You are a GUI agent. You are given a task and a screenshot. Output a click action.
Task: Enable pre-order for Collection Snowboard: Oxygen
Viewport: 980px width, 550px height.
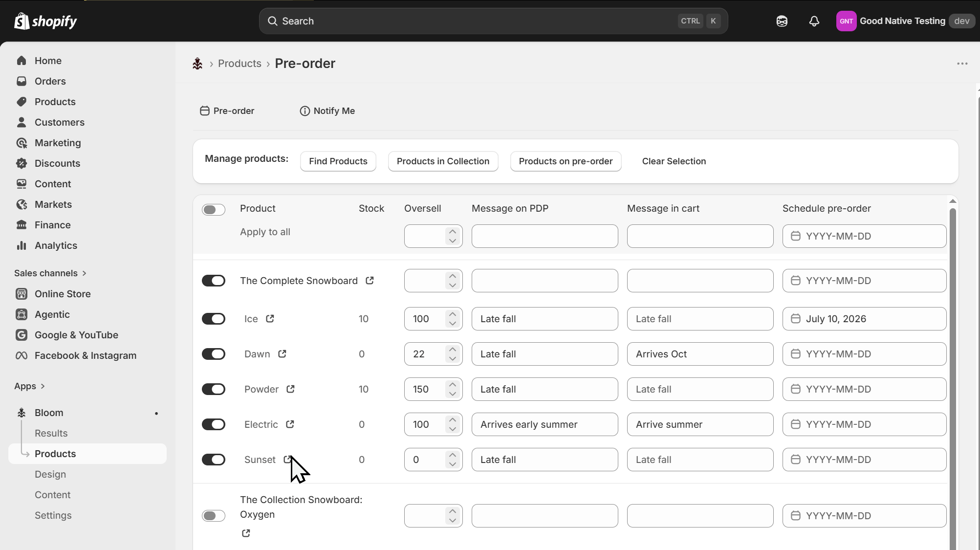click(214, 516)
